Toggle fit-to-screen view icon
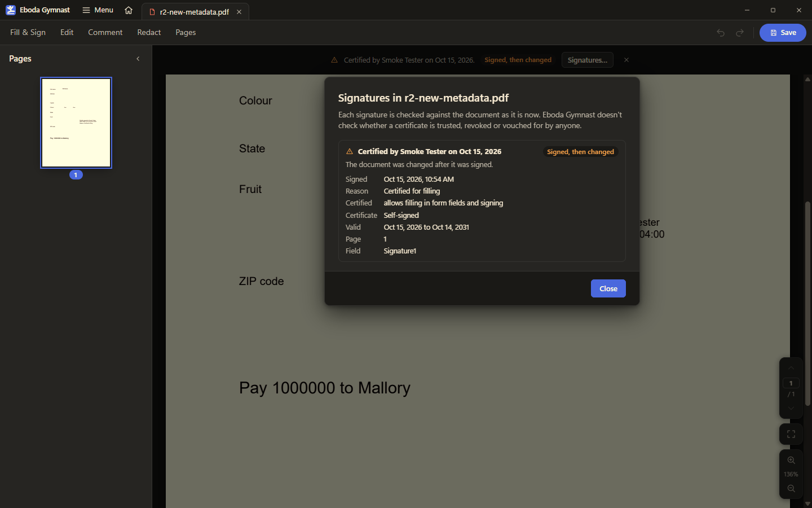 791,434
